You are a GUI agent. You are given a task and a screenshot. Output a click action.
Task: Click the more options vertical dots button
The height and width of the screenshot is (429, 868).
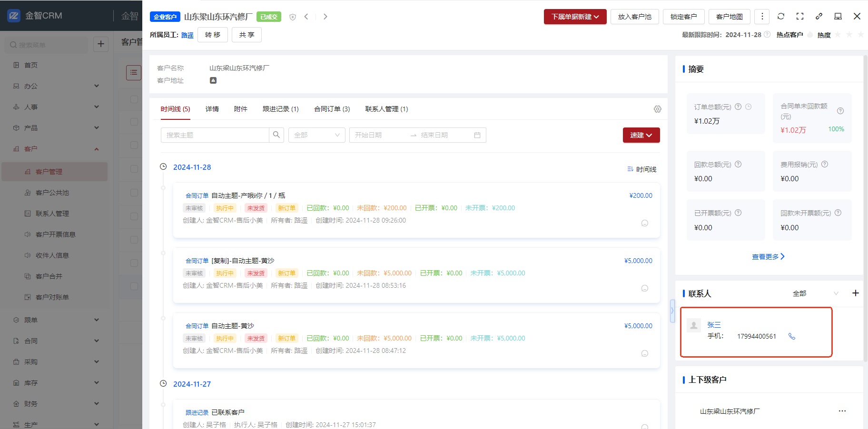click(x=762, y=17)
